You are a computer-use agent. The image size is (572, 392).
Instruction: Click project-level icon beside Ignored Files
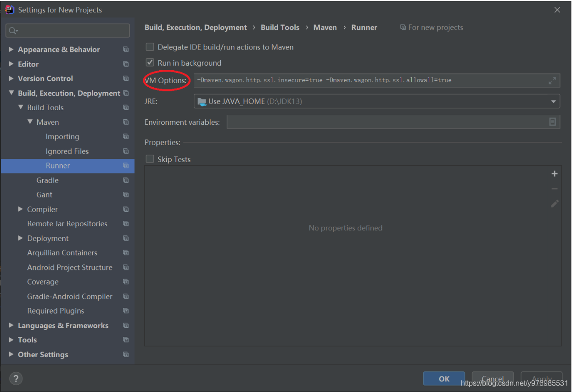(x=126, y=151)
